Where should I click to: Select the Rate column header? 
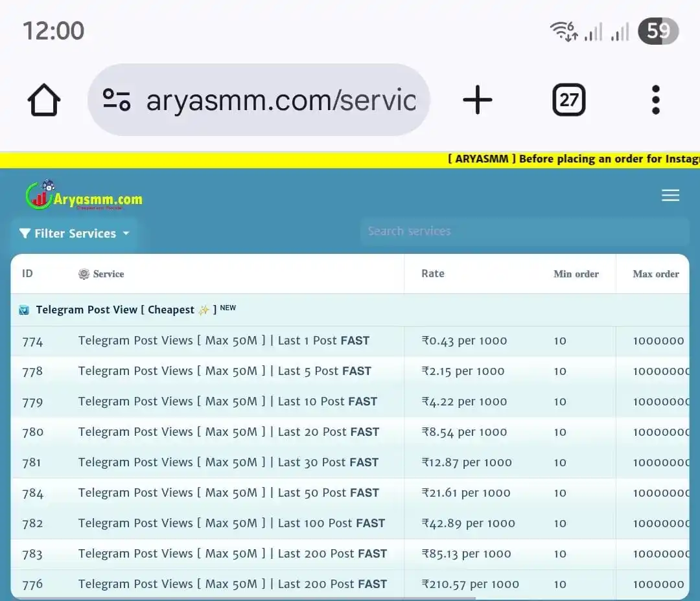pos(432,273)
